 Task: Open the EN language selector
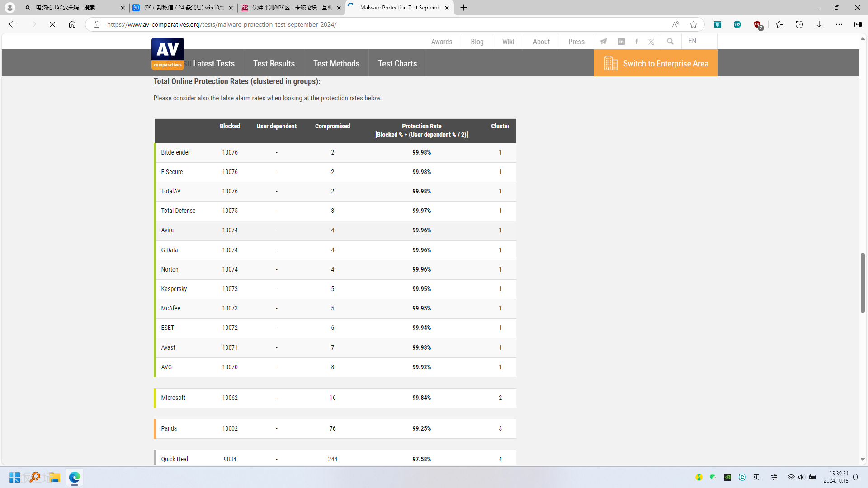coord(692,41)
